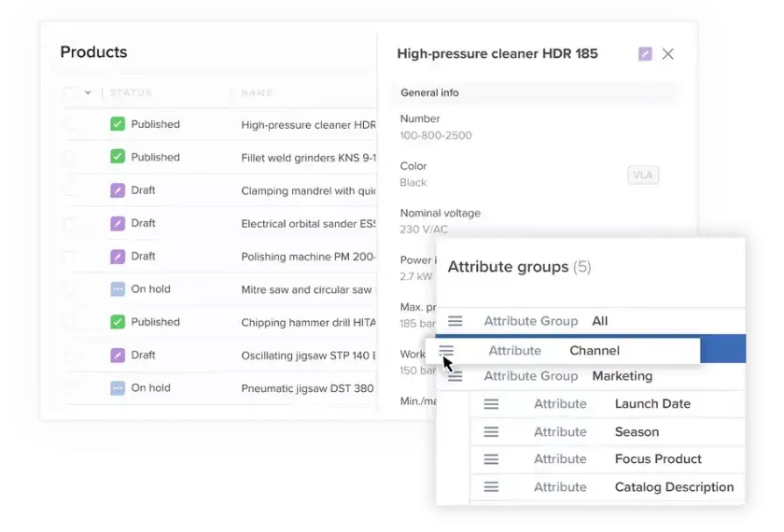Click the green Published icon for High-pressure cleaner
784x532 pixels.
[x=118, y=124]
